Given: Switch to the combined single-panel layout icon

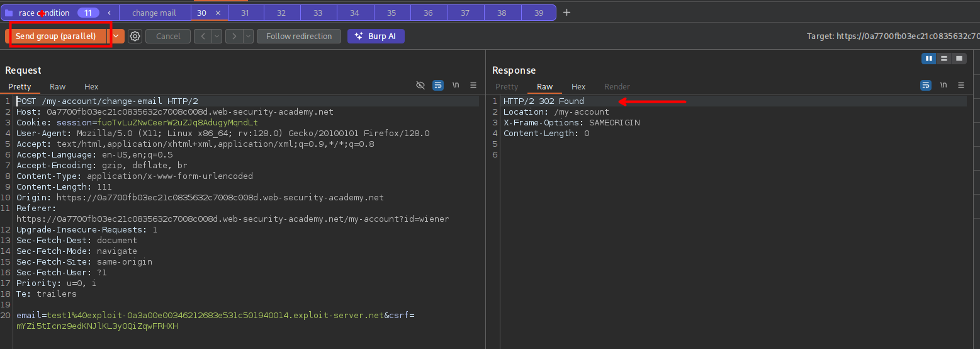Looking at the screenshot, I should [x=959, y=59].
